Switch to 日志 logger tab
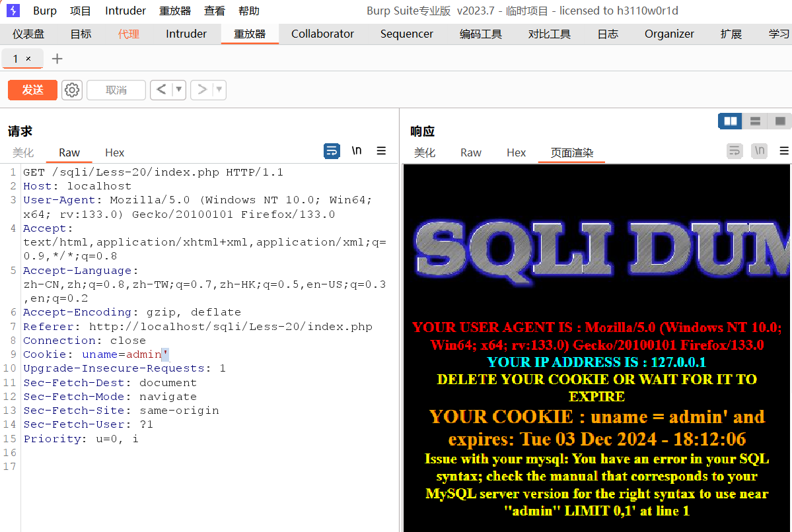 (608, 34)
